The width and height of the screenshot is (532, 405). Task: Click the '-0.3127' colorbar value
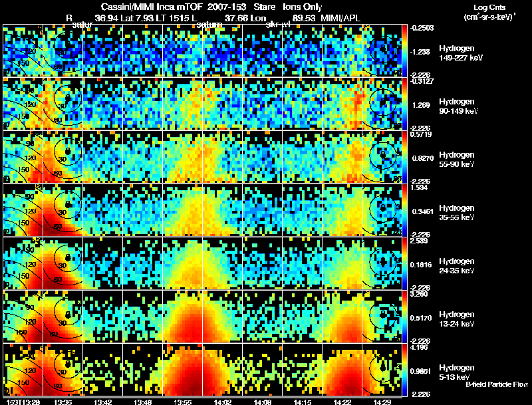pos(422,81)
